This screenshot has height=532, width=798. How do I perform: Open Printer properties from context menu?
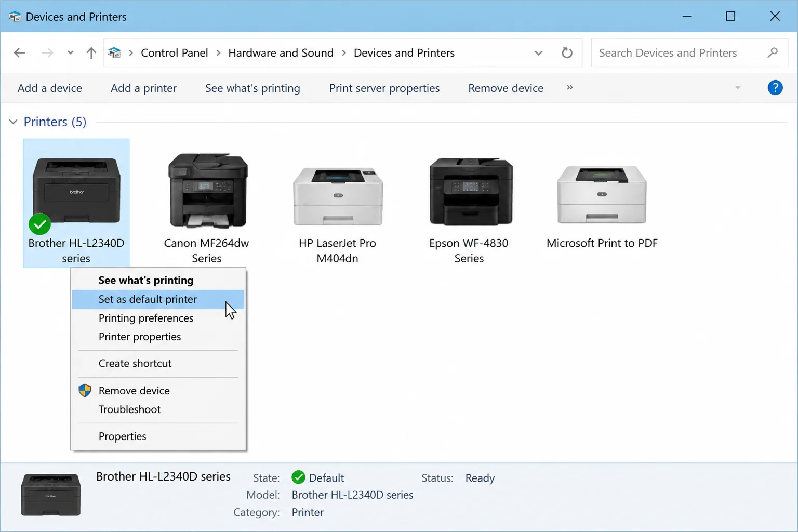pos(158,337)
